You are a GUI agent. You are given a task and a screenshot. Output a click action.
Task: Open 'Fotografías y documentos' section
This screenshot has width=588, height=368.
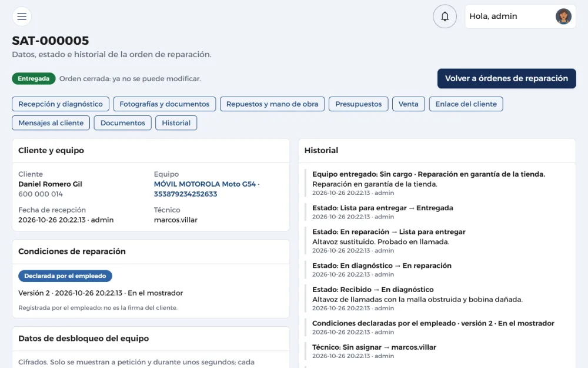[164, 104]
